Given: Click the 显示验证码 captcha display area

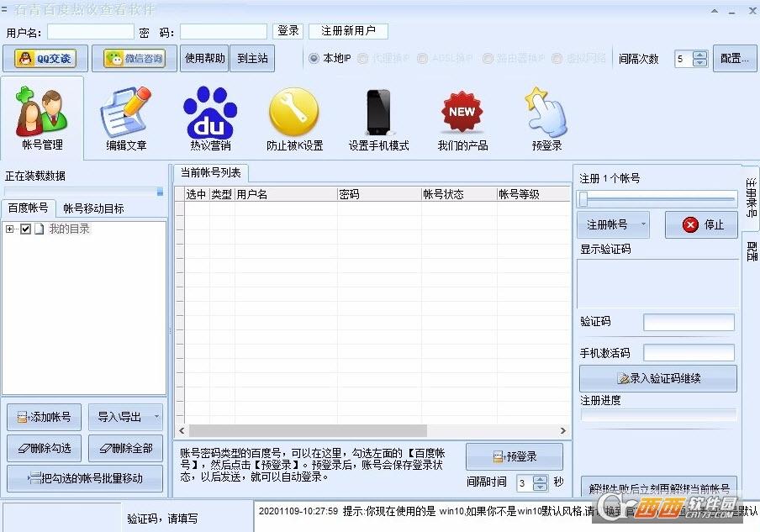Looking at the screenshot, I should point(657,283).
